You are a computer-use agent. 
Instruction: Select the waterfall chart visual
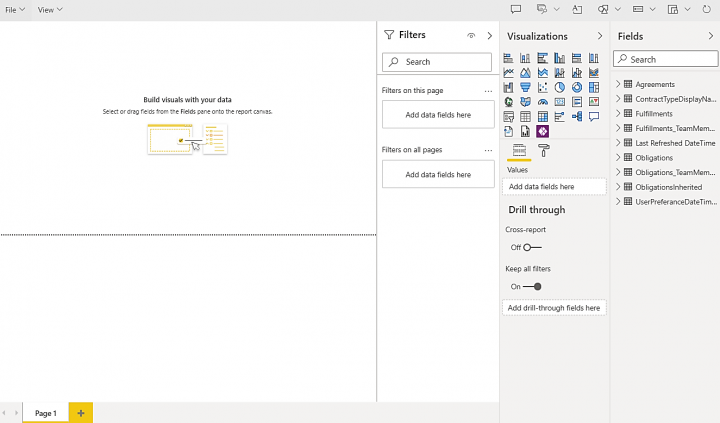coord(508,87)
